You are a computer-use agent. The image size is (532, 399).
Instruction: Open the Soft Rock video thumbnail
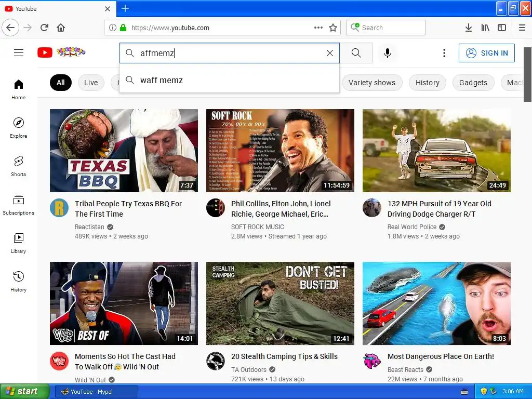coord(280,151)
